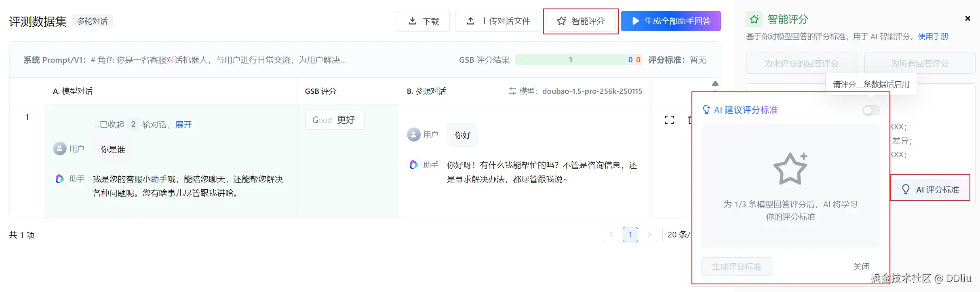Click the scroll up arrow in the table
Screen dimensions: 980x292
tap(715, 83)
